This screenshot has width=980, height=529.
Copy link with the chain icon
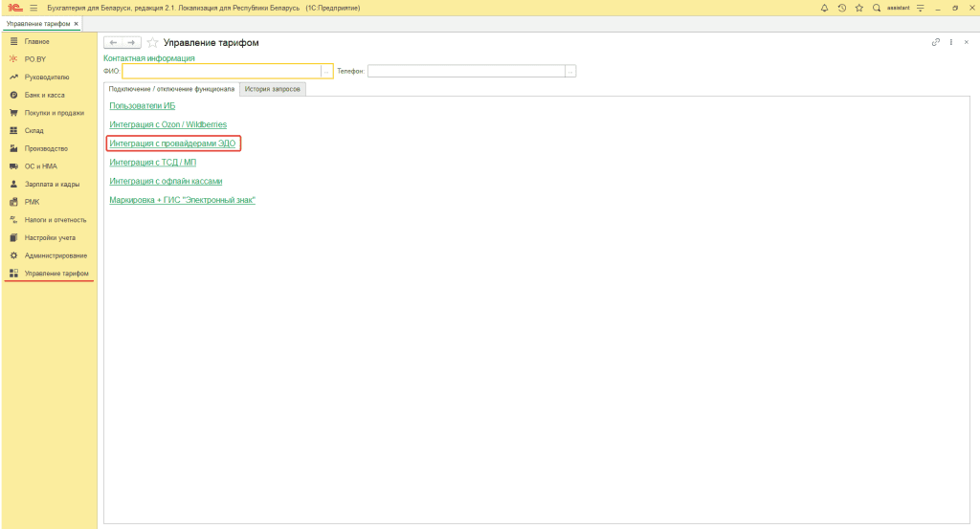coord(936,42)
